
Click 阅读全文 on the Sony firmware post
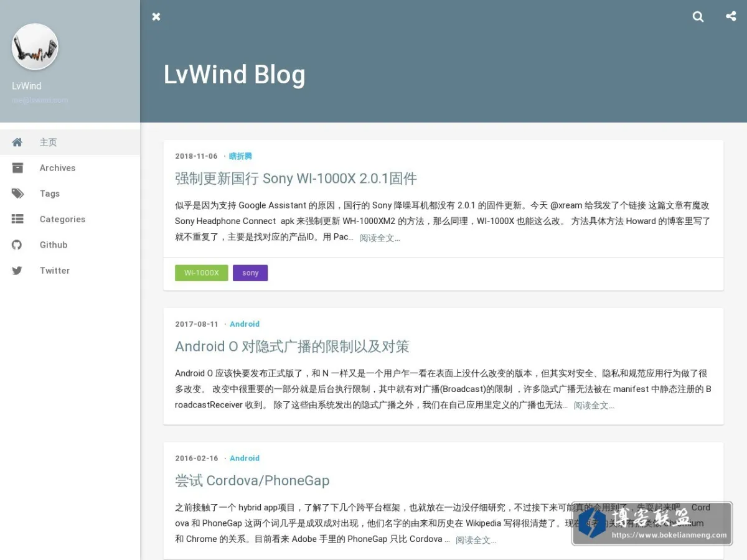click(x=380, y=238)
